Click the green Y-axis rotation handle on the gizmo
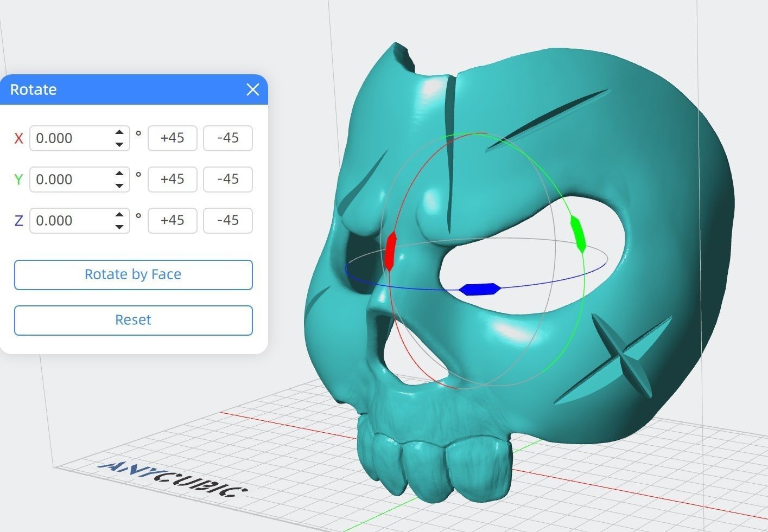This screenshot has width=768, height=532. coord(577,233)
